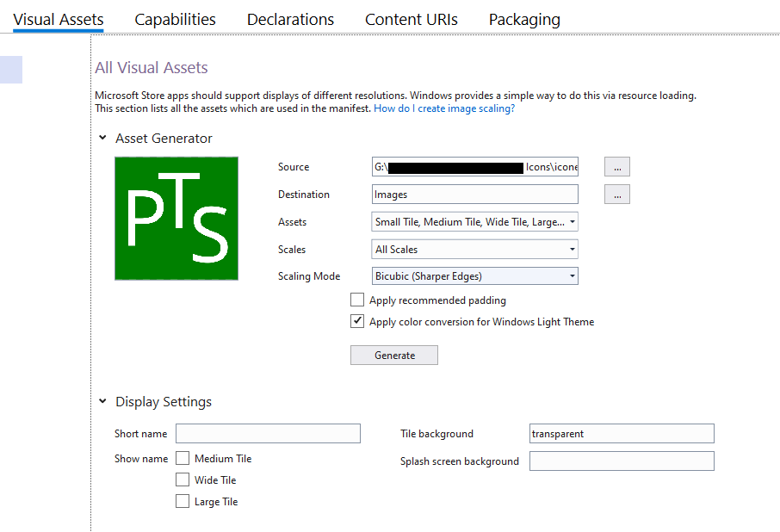Enable Apply recommended padding checkbox
The height and width of the screenshot is (532, 780).
[357, 300]
